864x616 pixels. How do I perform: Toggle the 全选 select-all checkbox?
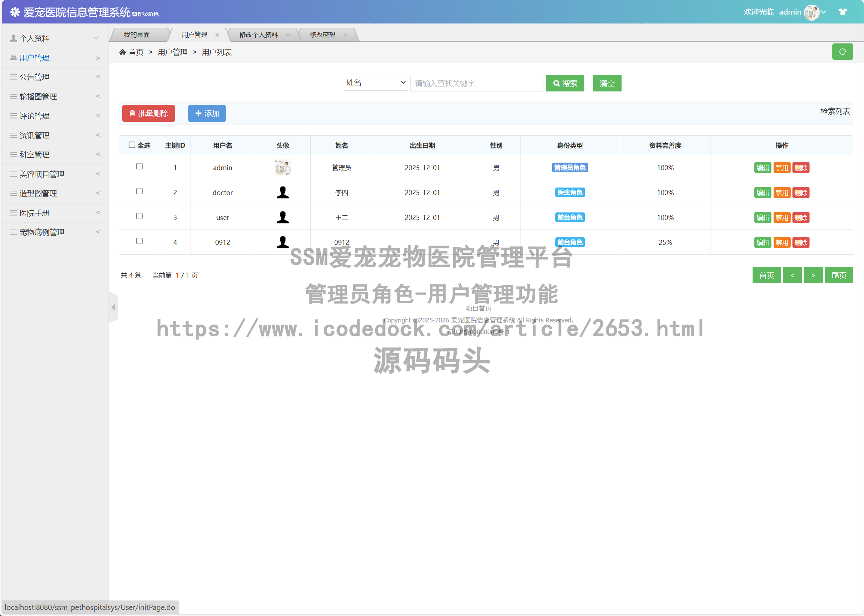click(132, 144)
